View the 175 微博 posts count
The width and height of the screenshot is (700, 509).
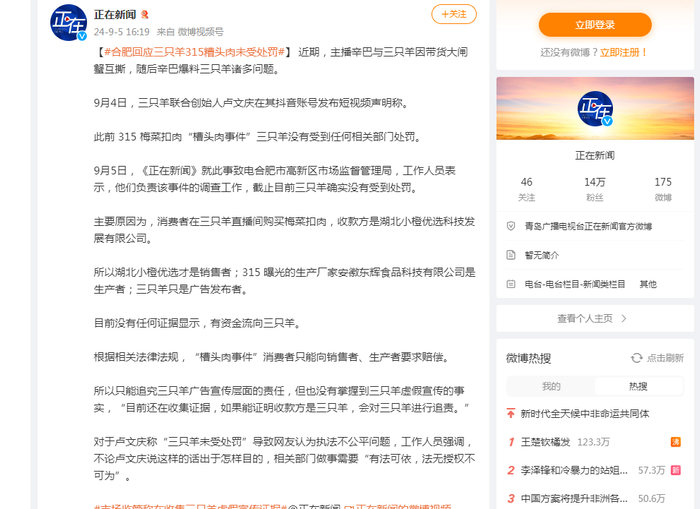click(x=663, y=189)
